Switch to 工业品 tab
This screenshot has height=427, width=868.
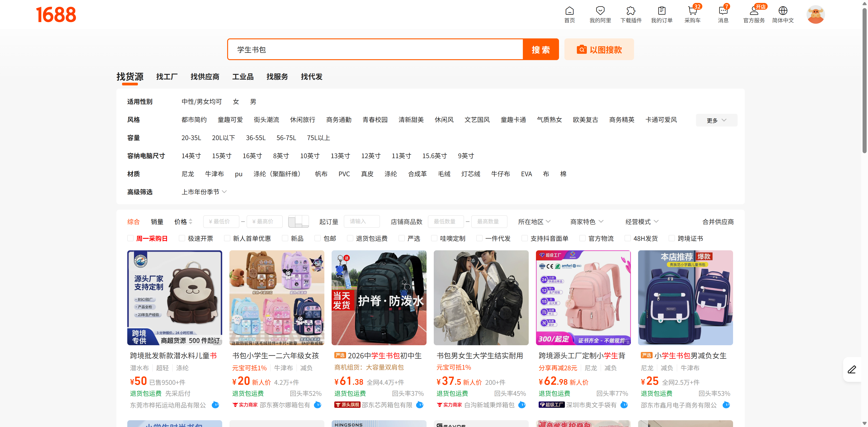pos(243,77)
